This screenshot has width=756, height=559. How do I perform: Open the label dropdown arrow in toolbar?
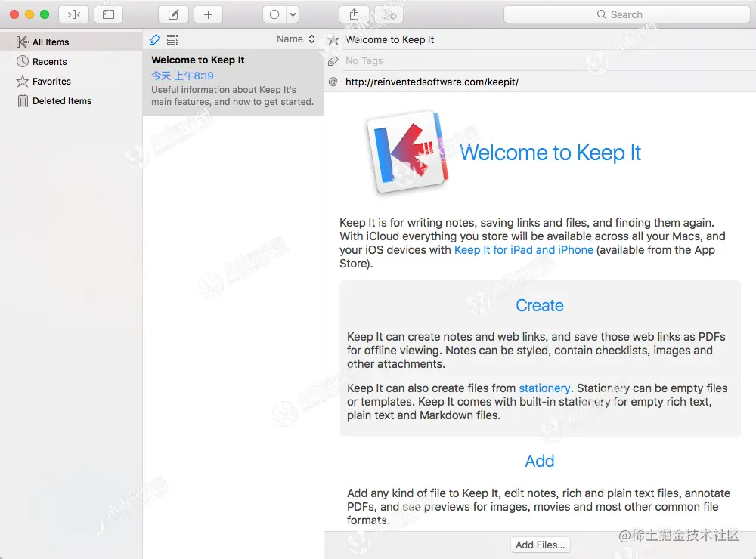pos(293,14)
